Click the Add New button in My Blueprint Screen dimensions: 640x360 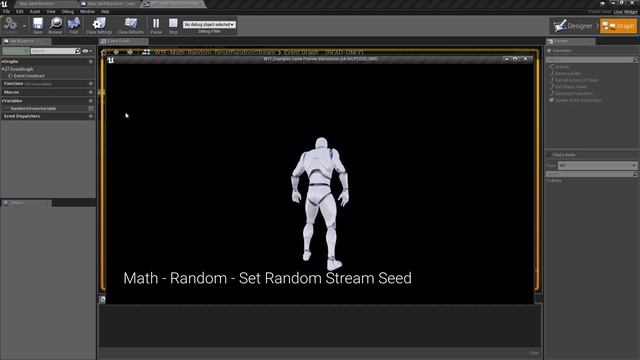pyautogui.click(x=16, y=51)
